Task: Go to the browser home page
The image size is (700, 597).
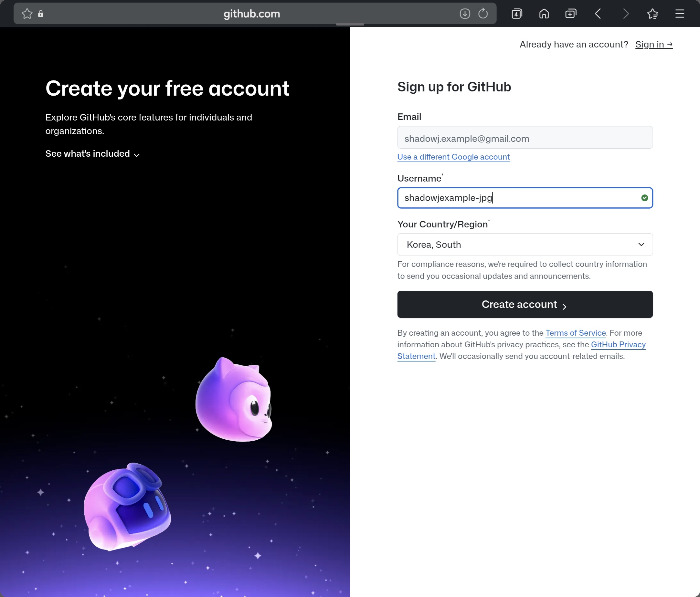Action: pyautogui.click(x=544, y=14)
